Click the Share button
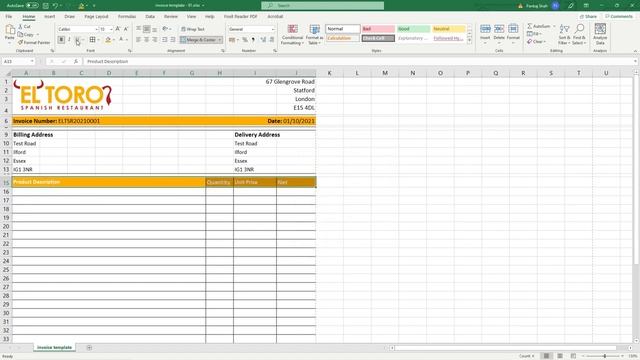The height and width of the screenshot is (360, 640). click(x=588, y=16)
